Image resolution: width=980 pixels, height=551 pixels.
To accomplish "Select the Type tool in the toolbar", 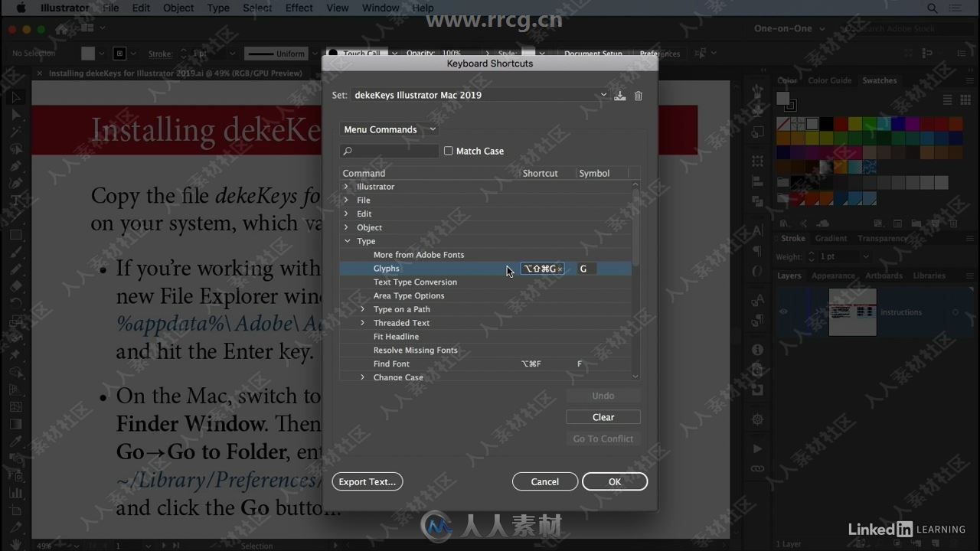I will coord(15,201).
